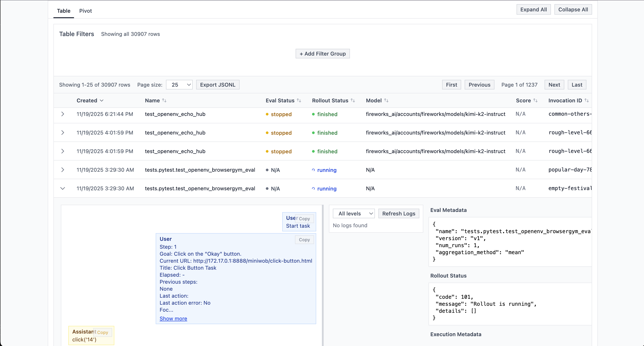Open the page size dropdown

179,85
